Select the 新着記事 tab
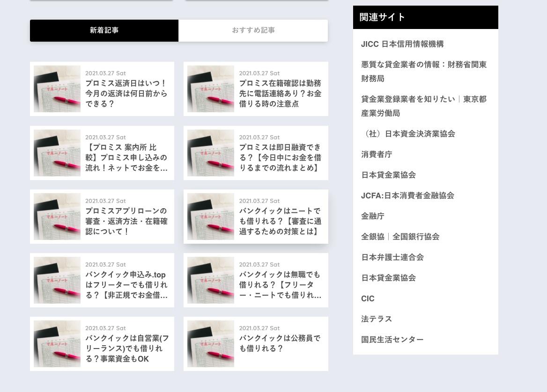Image resolution: width=547 pixels, height=392 pixels. click(x=104, y=30)
